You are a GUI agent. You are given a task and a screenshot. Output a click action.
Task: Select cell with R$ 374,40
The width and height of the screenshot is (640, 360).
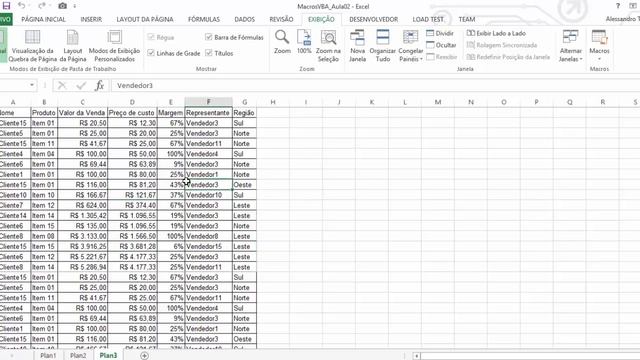pos(132,205)
